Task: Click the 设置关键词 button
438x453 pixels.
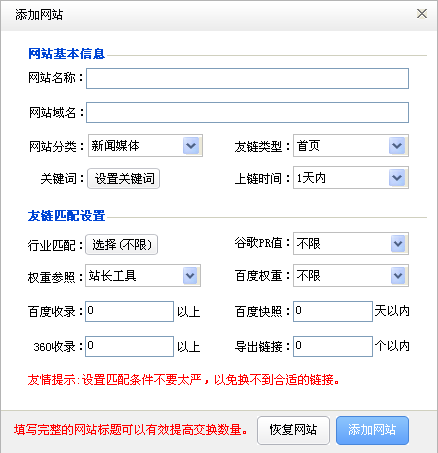Action: point(124,179)
